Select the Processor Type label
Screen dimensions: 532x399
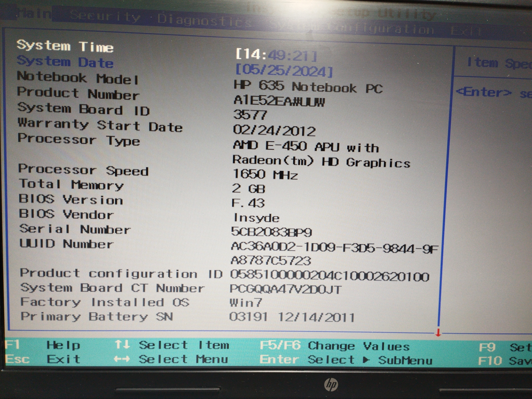pos(79,140)
